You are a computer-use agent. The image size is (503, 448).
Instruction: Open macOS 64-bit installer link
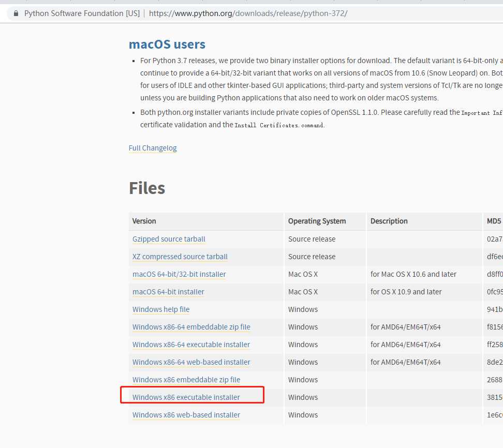[x=168, y=292]
